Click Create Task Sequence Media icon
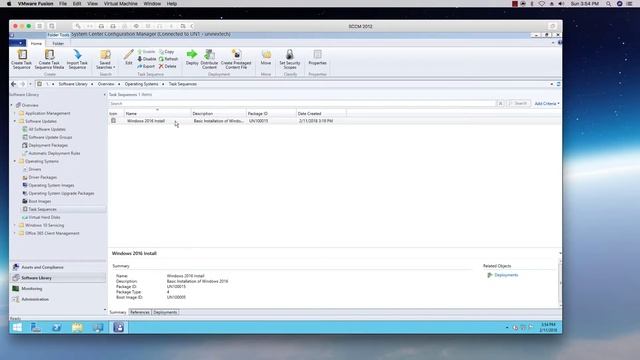This screenshot has width=640, height=360. click(x=49, y=59)
